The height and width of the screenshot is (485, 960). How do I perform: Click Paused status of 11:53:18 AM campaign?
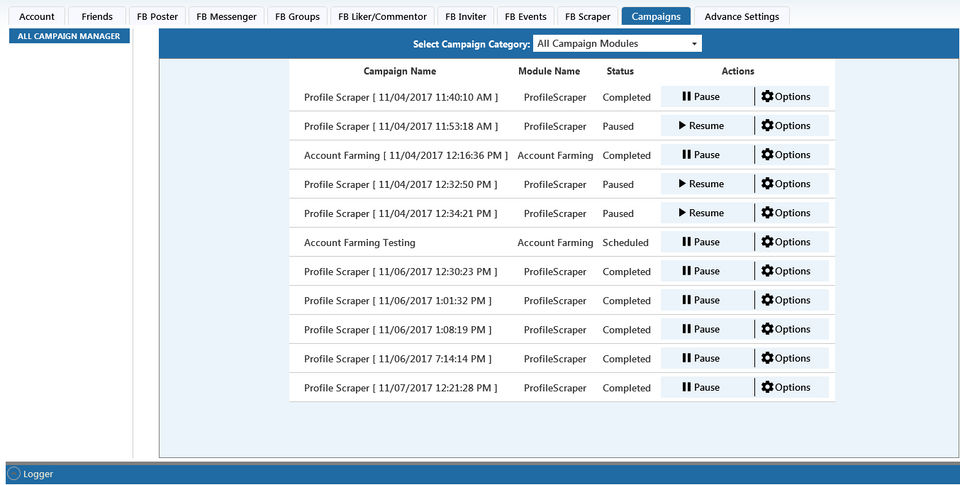click(x=618, y=126)
